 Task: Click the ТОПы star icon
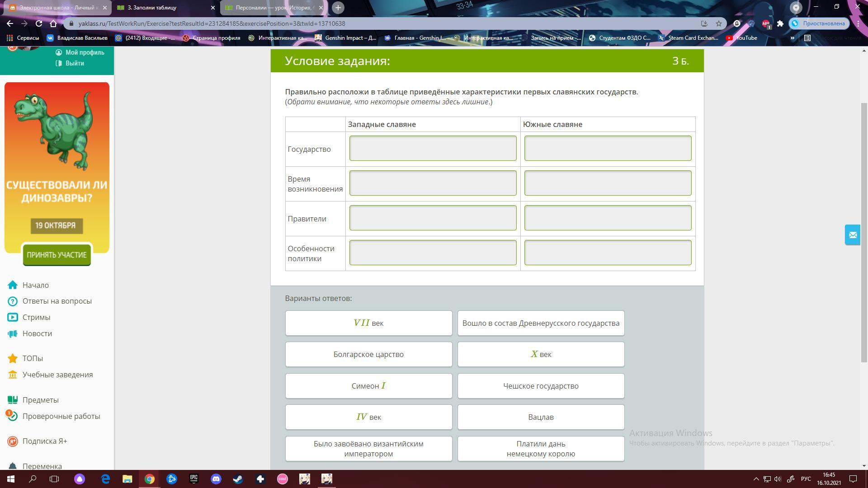click(13, 358)
